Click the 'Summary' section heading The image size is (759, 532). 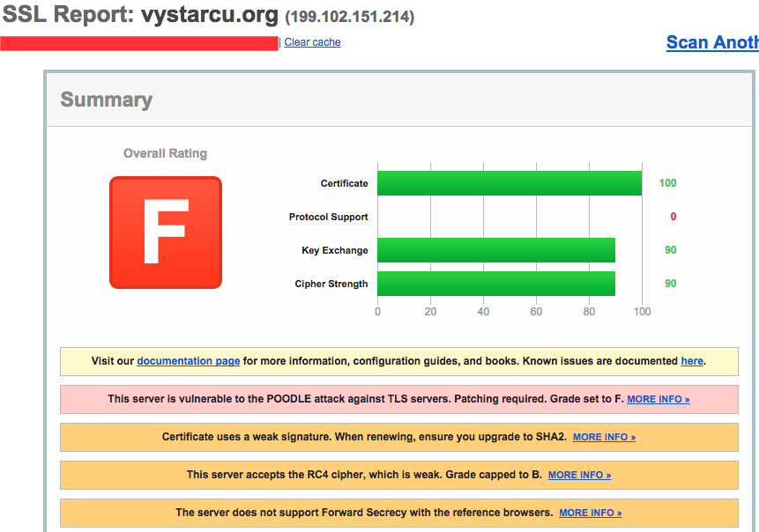coord(107,100)
